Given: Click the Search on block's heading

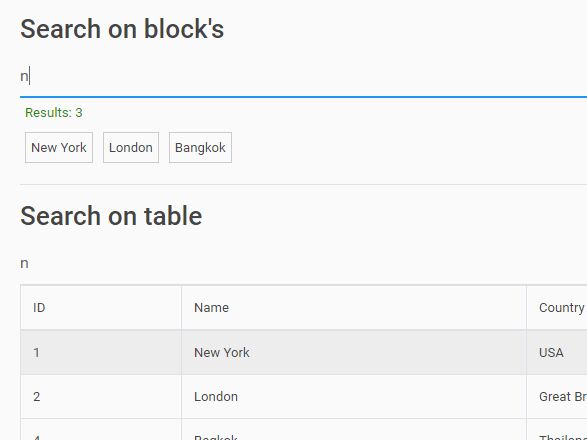Looking at the screenshot, I should point(122,29).
